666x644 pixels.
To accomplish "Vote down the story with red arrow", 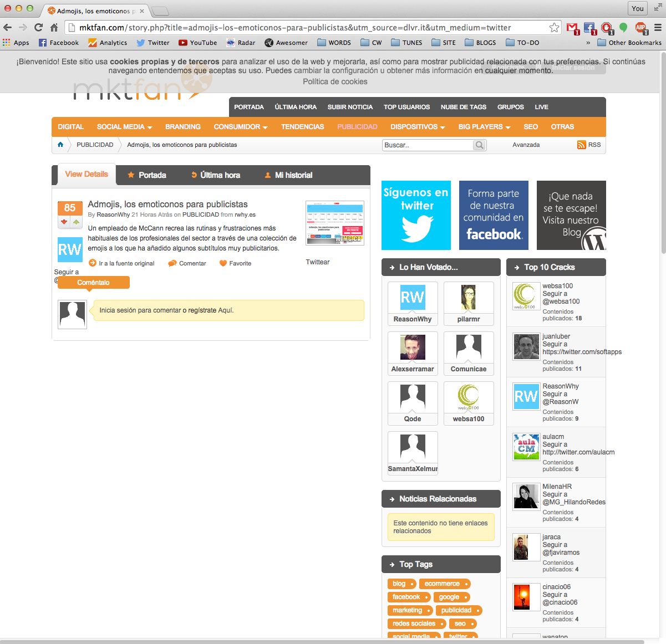I will click(64, 222).
